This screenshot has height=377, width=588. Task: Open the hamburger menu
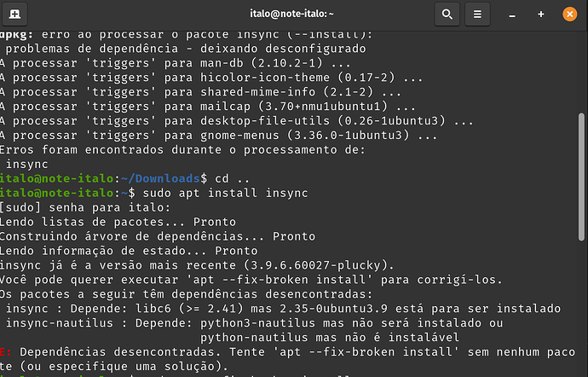[477, 14]
